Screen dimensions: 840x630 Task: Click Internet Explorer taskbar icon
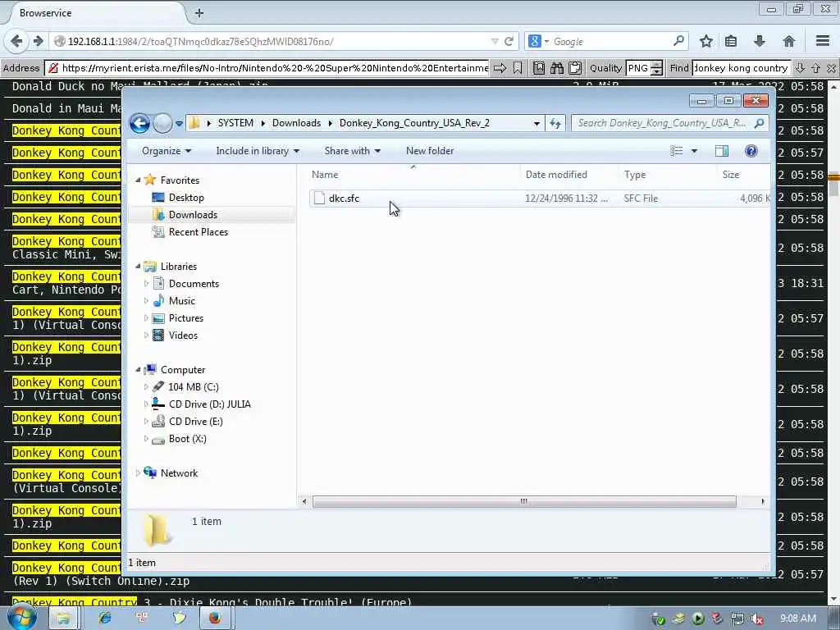105,618
